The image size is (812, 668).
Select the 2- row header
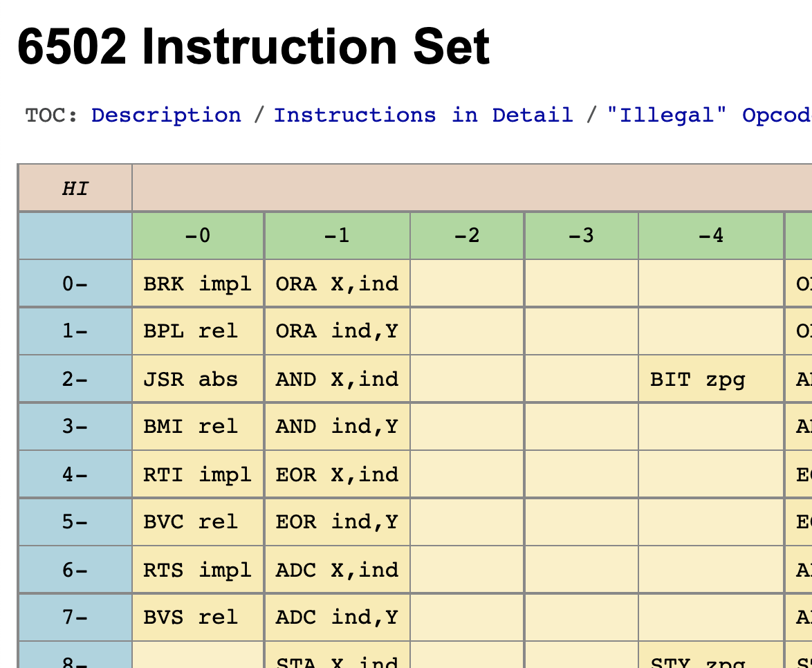[75, 379]
